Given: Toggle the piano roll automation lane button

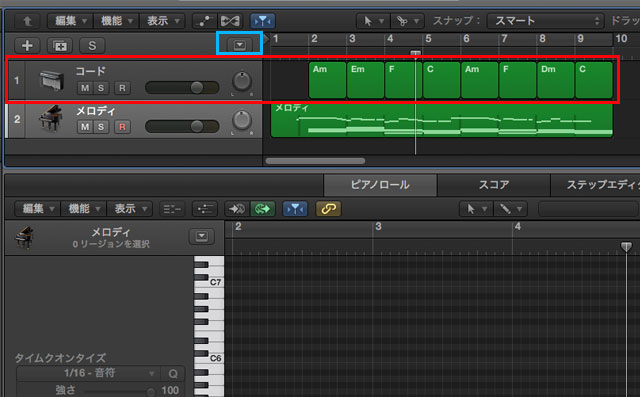Looking at the screenshot, I should point(204,209).
